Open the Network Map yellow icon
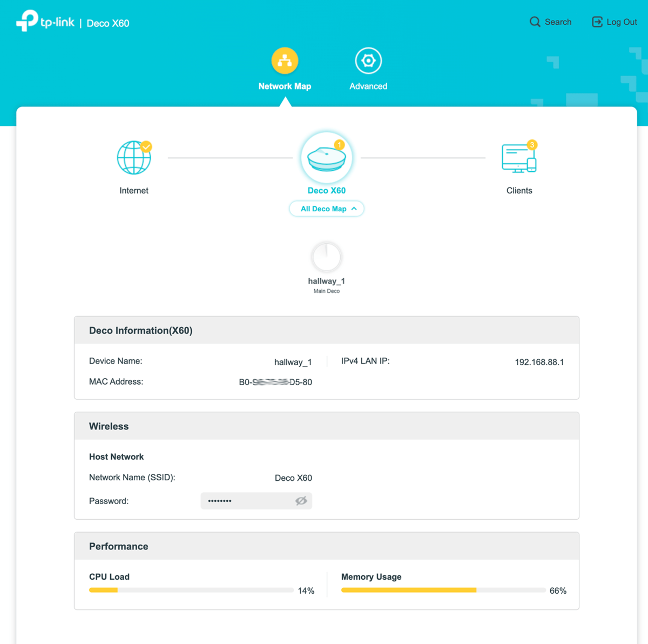This screenshot has width=648, height=644. pyautogui.click(x=285, y=61)
